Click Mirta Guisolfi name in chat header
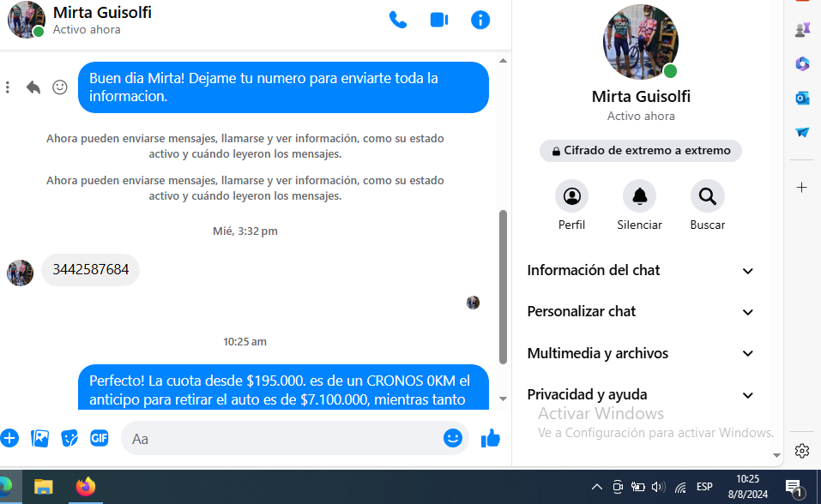821x504 pixels. [102, 12]
